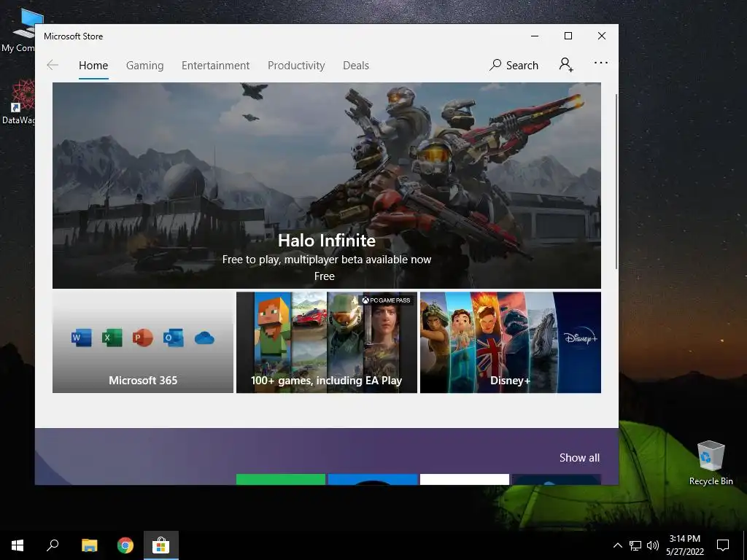
Task: Click the Show all link
Action: [x=579, y=458]
